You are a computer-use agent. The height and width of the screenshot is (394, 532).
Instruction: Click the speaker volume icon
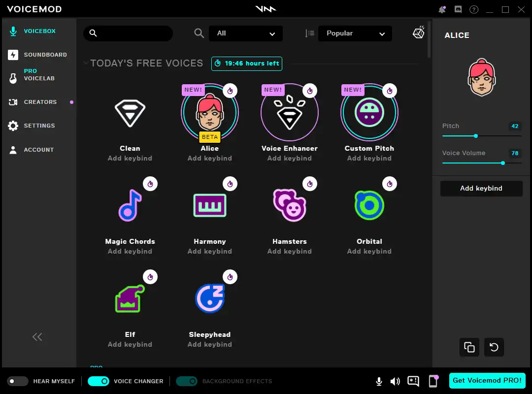pyautogui.click(x=395, y=382)
